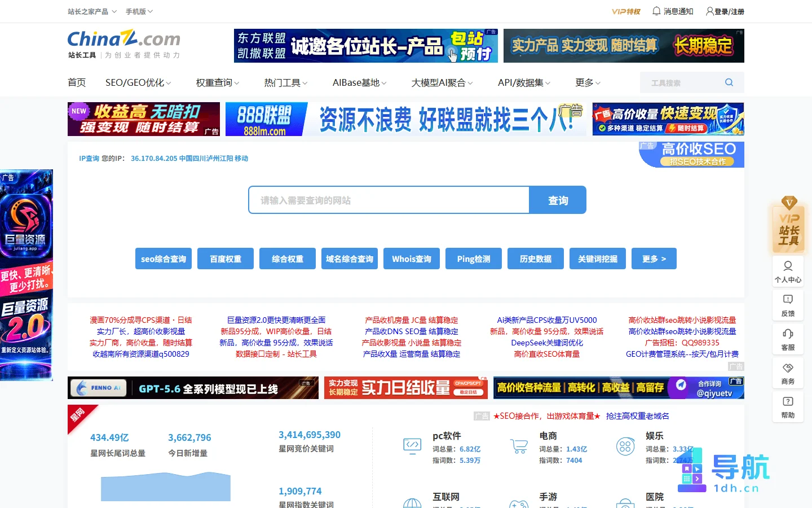Open the SEO/GEO优化 menu
This screenshot has width=812, height=508.
(x=138, y=82)
